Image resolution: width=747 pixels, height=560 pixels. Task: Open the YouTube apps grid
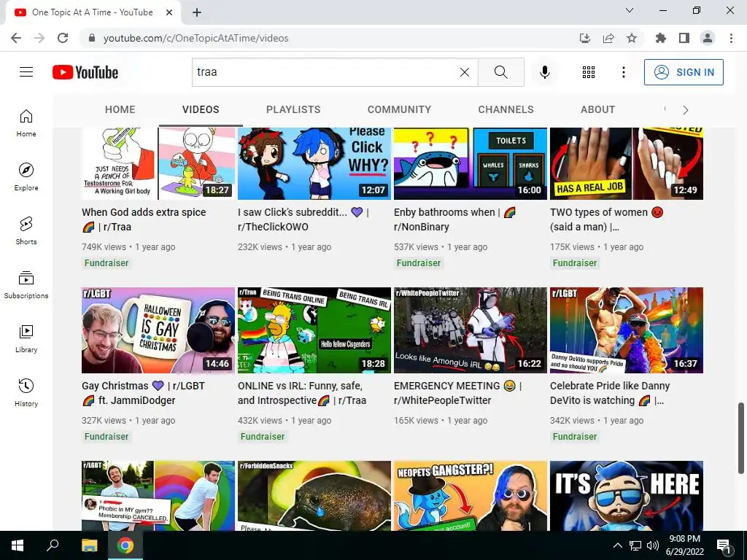(589, 72)
